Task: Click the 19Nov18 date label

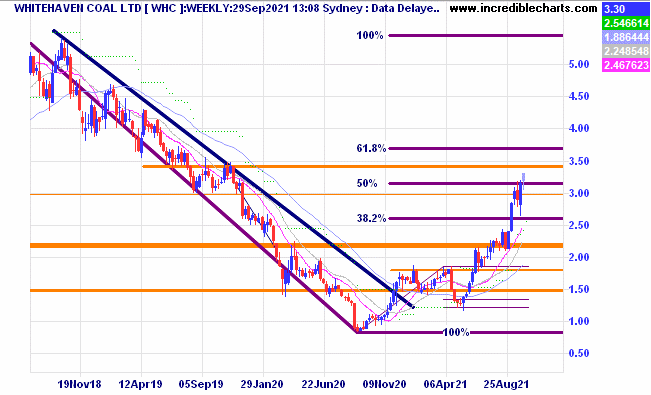Action: (80, 384)
